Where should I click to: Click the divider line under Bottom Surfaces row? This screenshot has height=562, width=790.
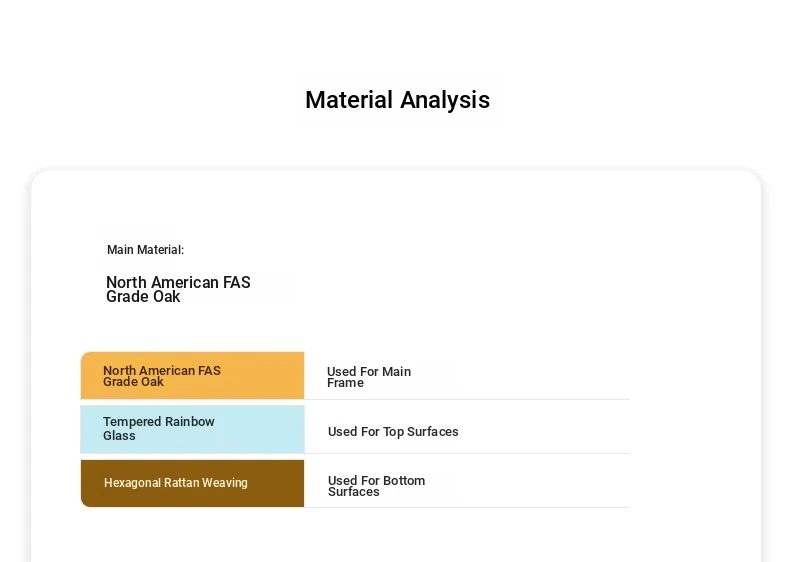[467, 507]
